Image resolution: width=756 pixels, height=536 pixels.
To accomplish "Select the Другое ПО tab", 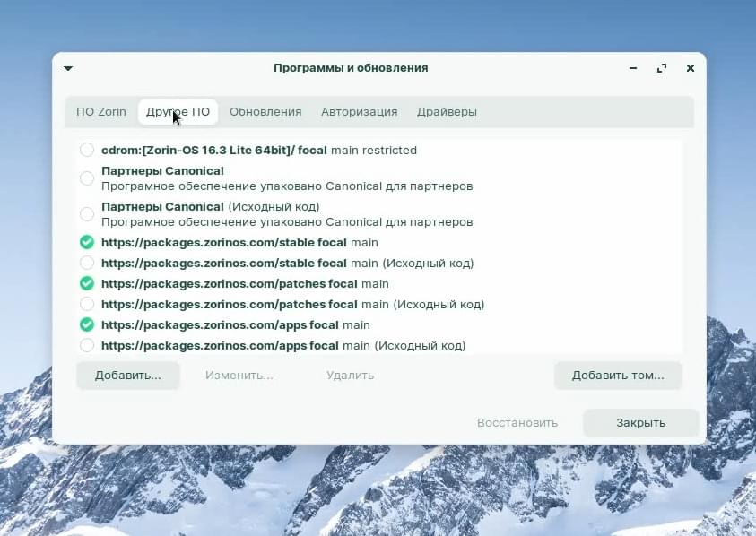I will (178, 112).
